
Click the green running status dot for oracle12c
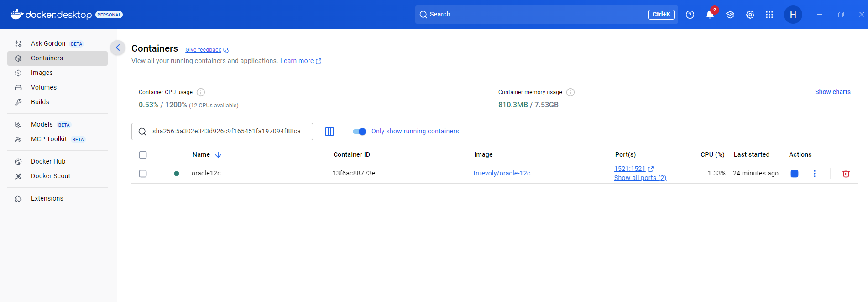[177, 174]
